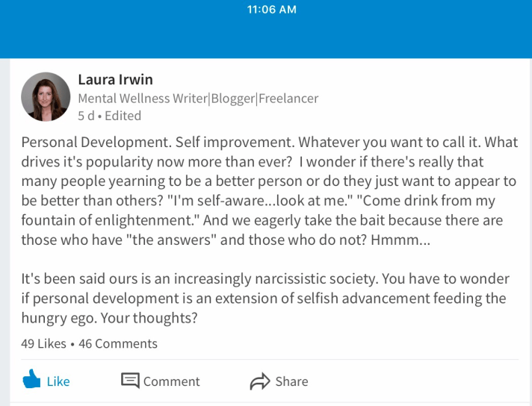Tap the blue header bar
This screenshot has width=532, height=406.
coord(266,37)
